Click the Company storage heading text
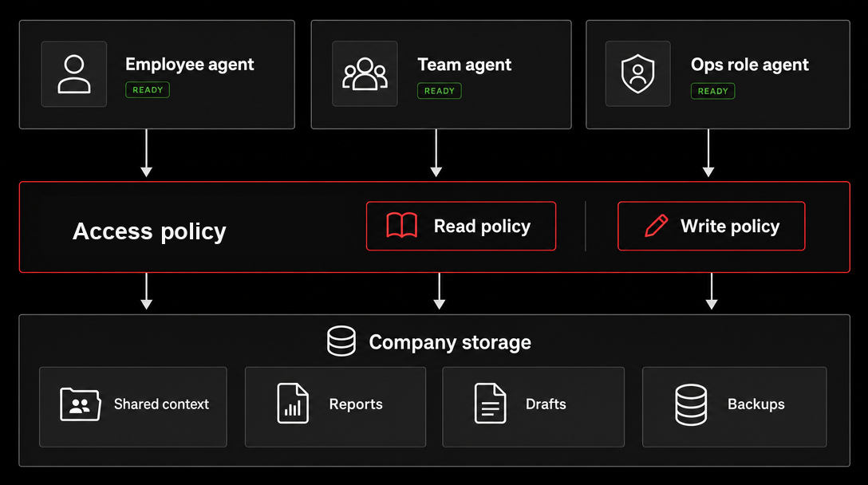 [450, 342]
